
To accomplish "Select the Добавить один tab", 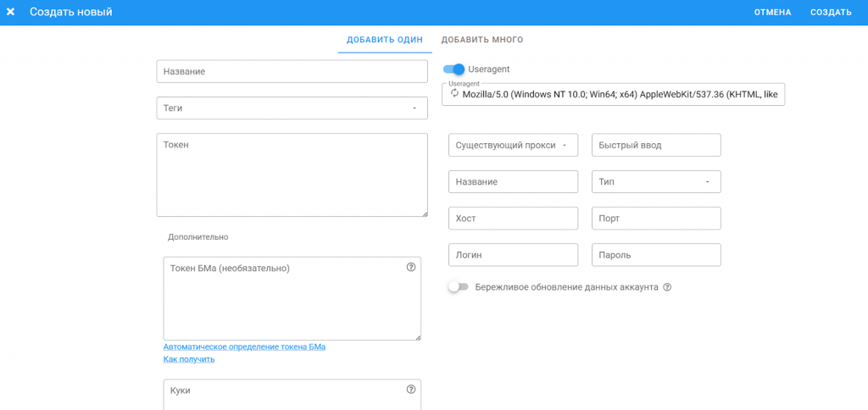I will (x=385, y=40).
